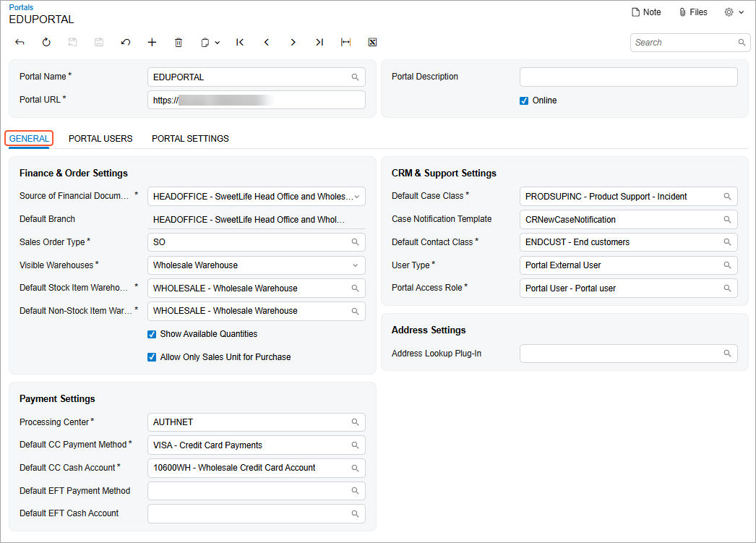Navigate to the next record
The height and width of the screenshot is (543, 756).
pyautogui.click(x=293, y=43)
